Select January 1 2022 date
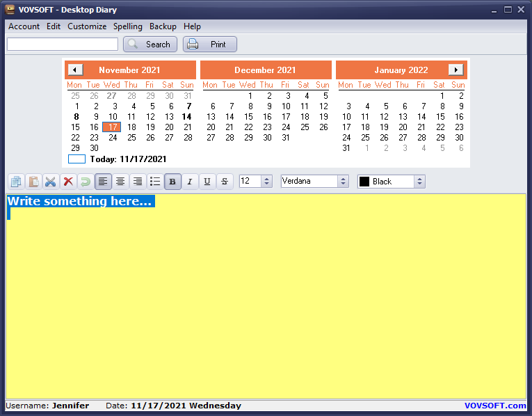 (442, 96)
